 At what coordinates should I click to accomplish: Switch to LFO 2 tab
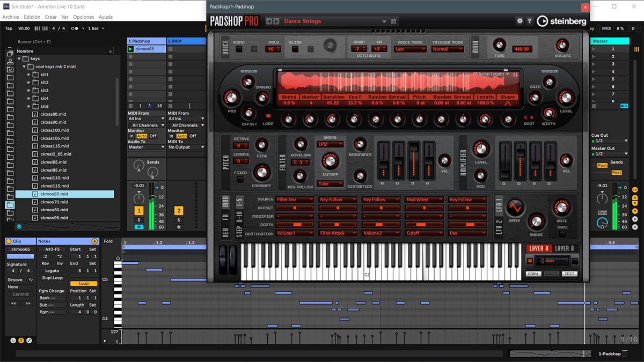coord(499,226)
